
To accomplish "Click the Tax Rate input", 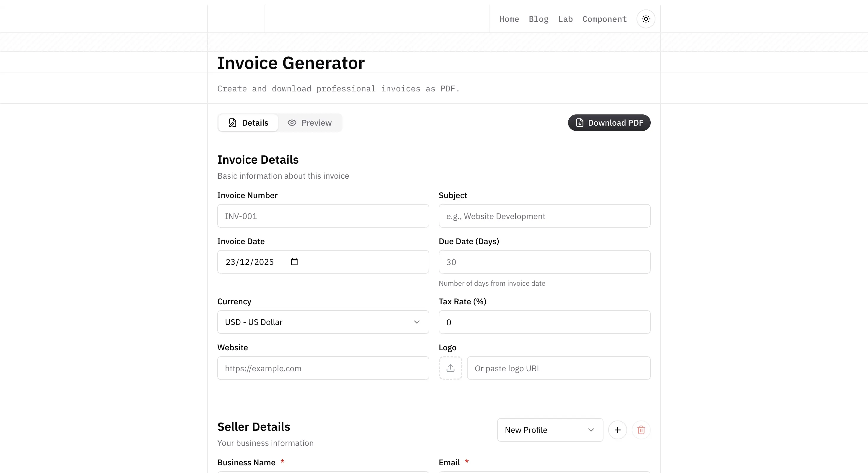I will (x=544, y=322).
